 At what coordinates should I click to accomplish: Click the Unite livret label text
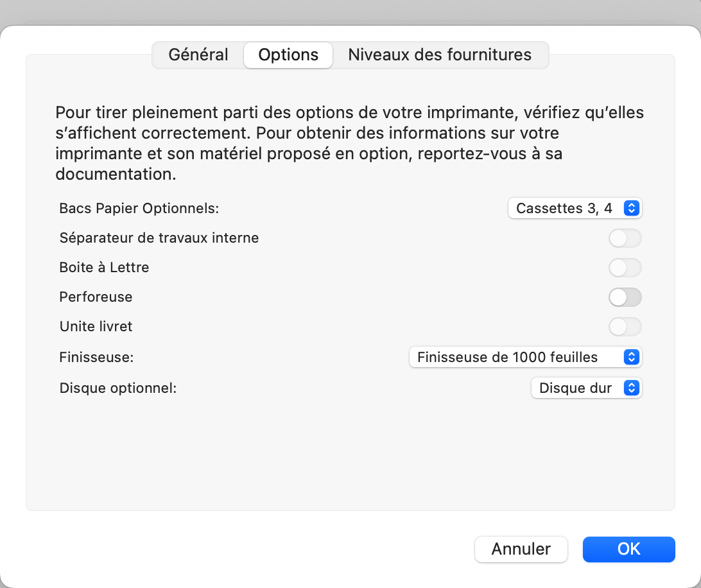tap(96, 327)
